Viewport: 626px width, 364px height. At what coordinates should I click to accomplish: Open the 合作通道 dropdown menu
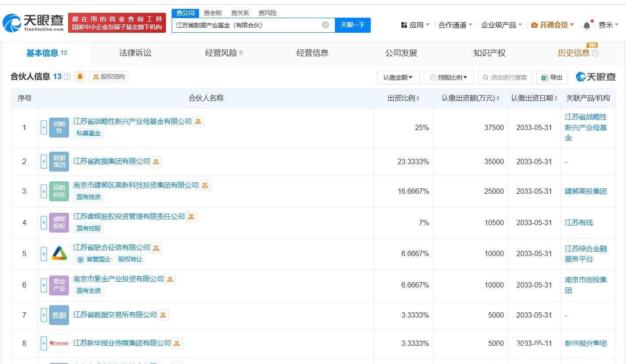[455, 25]
